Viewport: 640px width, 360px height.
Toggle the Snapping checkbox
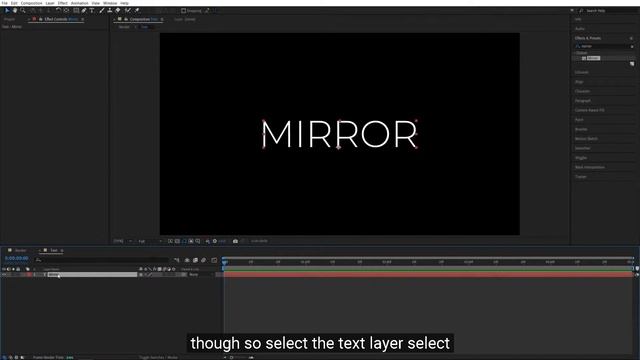(183, 11)
